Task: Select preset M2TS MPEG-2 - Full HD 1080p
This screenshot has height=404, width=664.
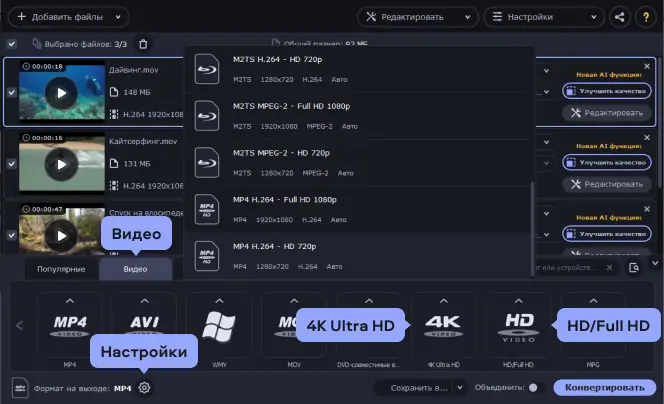Action: point(359,116)
